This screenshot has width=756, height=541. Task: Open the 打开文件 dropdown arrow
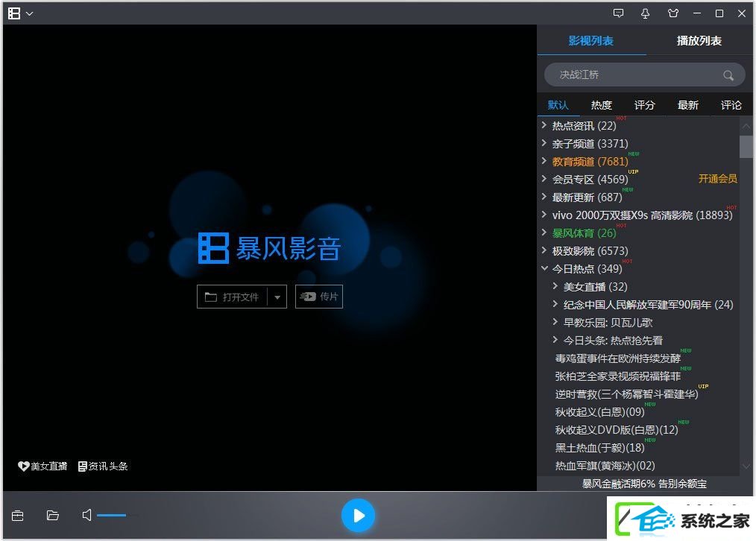(x=277, y=297)
